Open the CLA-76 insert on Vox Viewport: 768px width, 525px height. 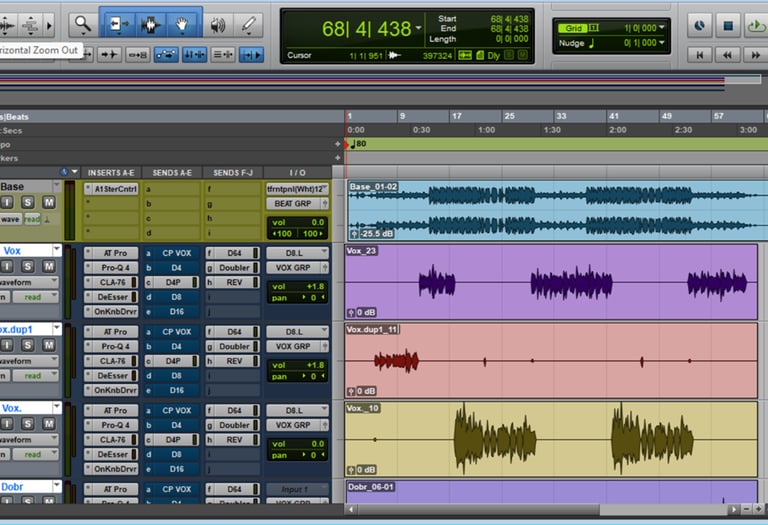click(112, 283)
